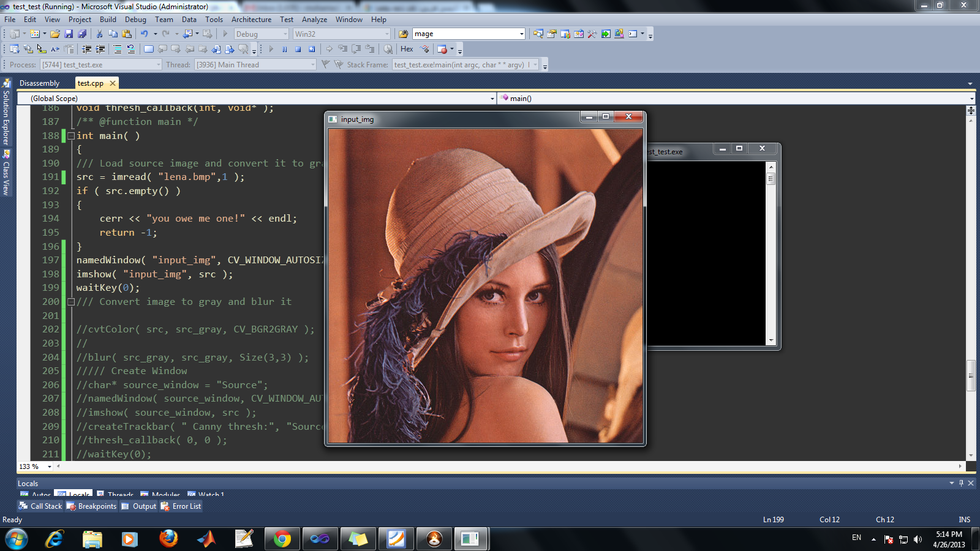Open the Analyze menu
This screenshot has width=980, height=551.
tap(314, 19)
